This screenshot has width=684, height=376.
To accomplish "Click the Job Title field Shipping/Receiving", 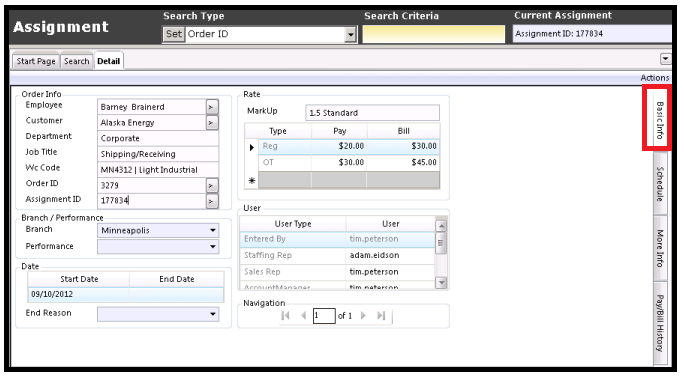I will (158, 154).
